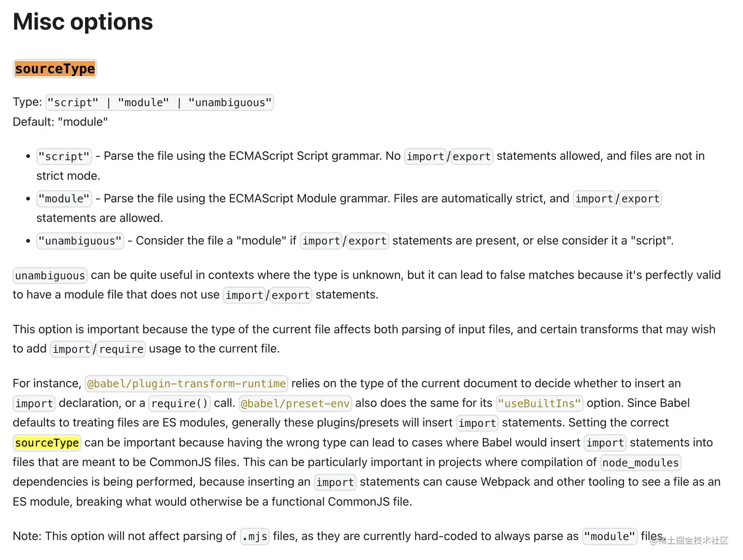Viewport: 743px width, 560px height.
Task: Click the Default: "module" line
Action: tap(60, 122)
